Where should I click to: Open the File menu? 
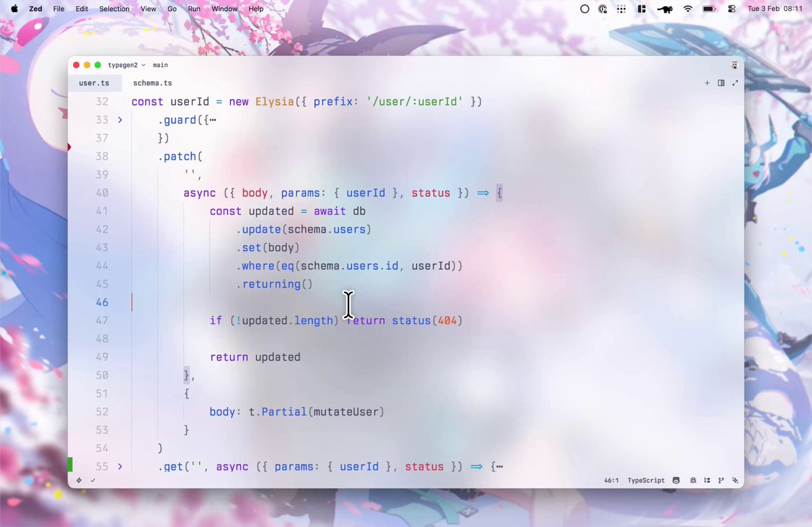click(x=59, y=9)
